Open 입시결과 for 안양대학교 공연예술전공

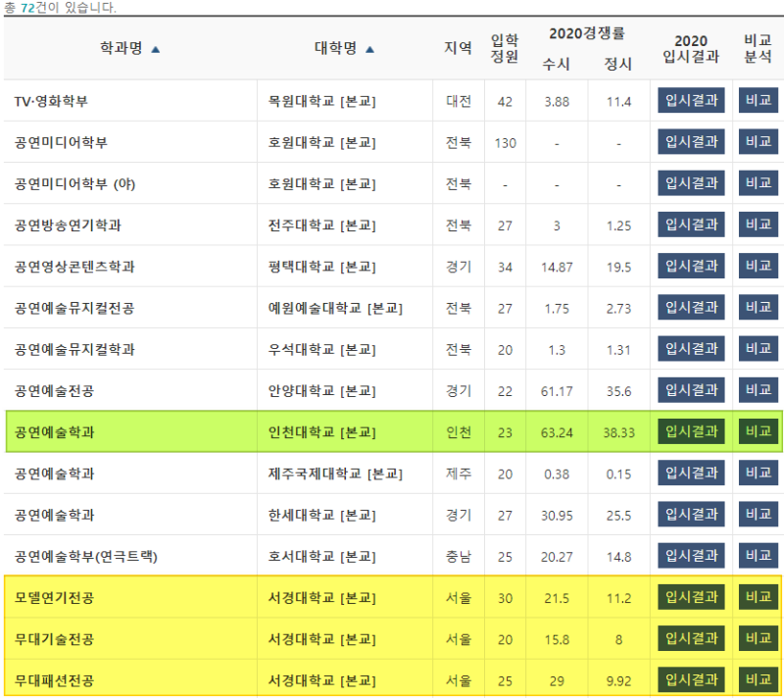tap(691, 390)
